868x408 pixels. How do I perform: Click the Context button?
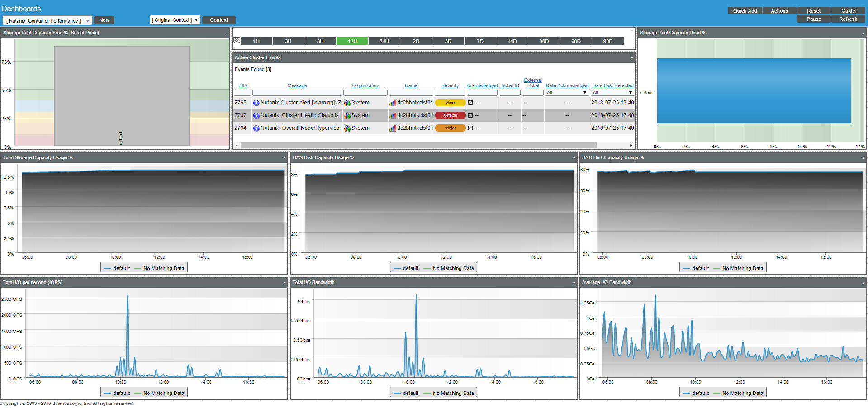click(x=219, y=20)
